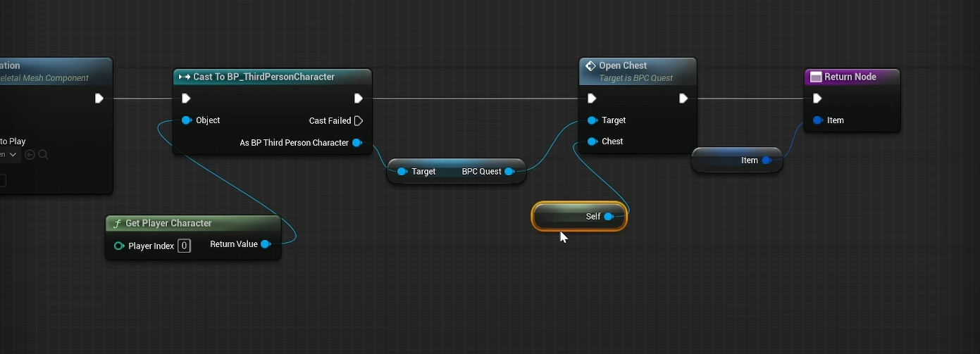Screen dimensions: 980x354
Task: Click the Cast node's exec input pin
Action: (186, 99)
